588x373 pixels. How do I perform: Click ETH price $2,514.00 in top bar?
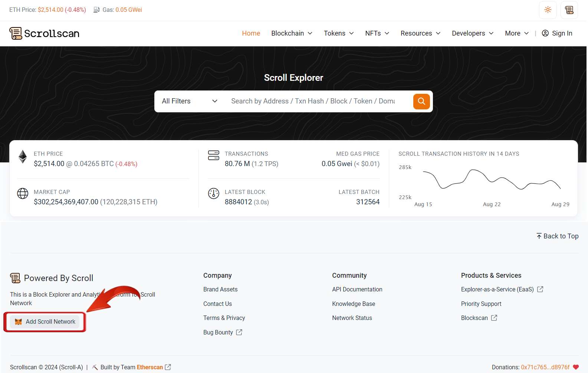(50, 10)
